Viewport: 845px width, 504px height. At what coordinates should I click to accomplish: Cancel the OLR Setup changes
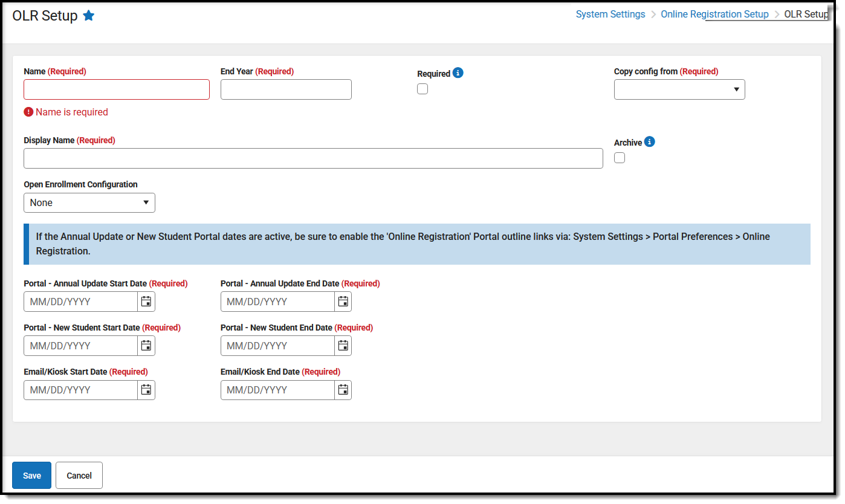coord(79,475)
